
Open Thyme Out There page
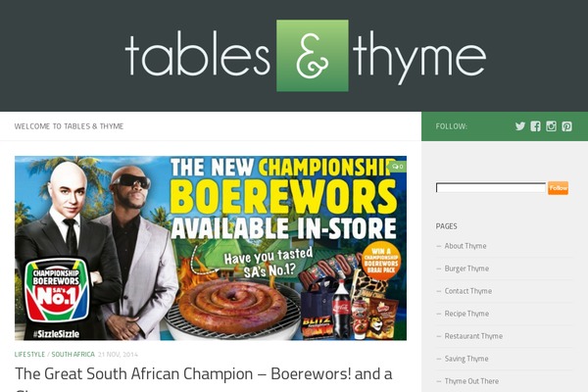point(471,381)
